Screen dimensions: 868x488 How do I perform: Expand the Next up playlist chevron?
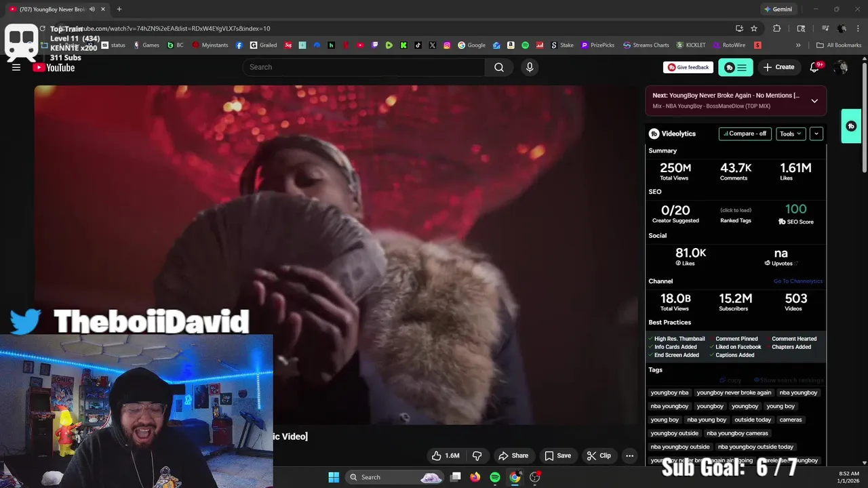click(814, 100)
